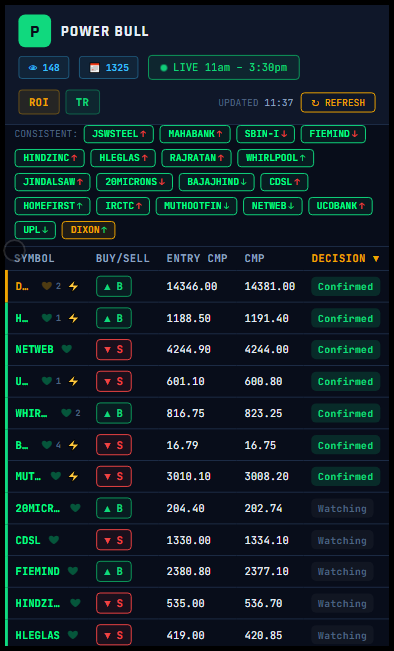Select the HINDZINC consistent chip
This screenshot has width=394, height=651.
tap(50, 158)
